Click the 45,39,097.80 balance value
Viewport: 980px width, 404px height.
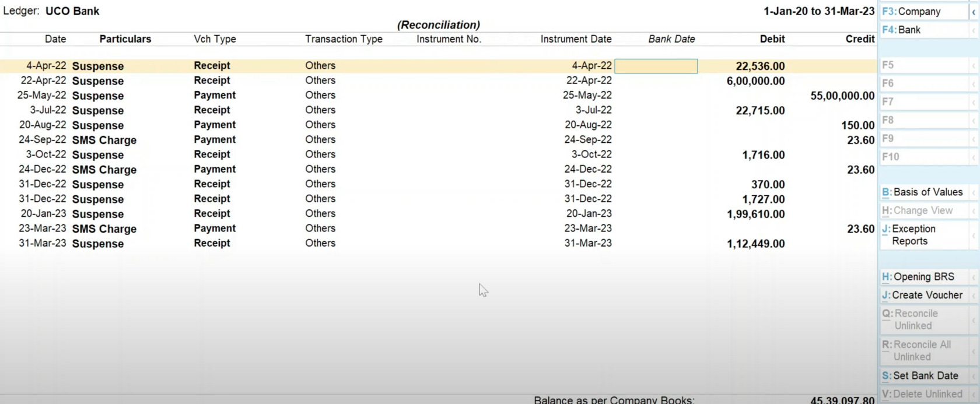point(842,400)
